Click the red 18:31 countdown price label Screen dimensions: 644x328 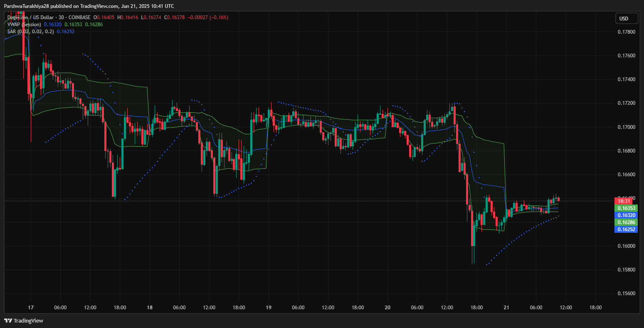[x=626, y=201]
